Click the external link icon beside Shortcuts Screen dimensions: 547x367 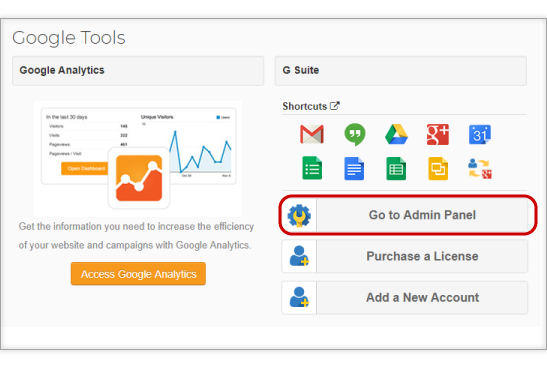coord(335,106)
